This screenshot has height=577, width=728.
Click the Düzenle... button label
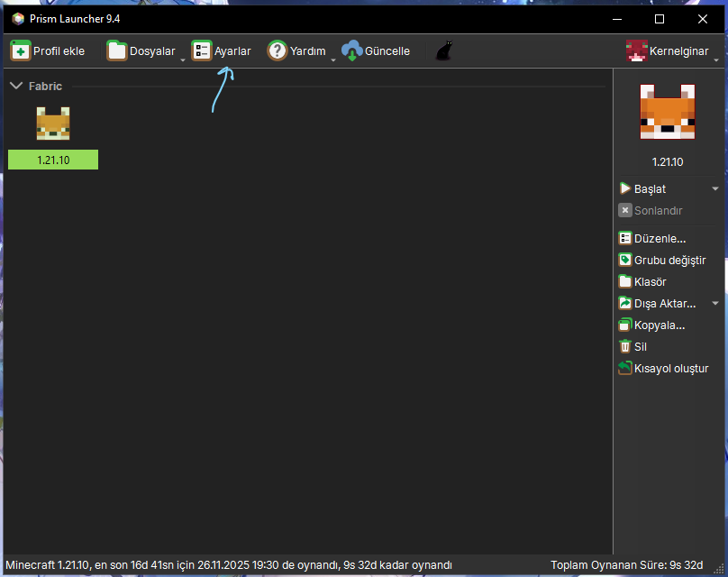(x=660, y=238)
